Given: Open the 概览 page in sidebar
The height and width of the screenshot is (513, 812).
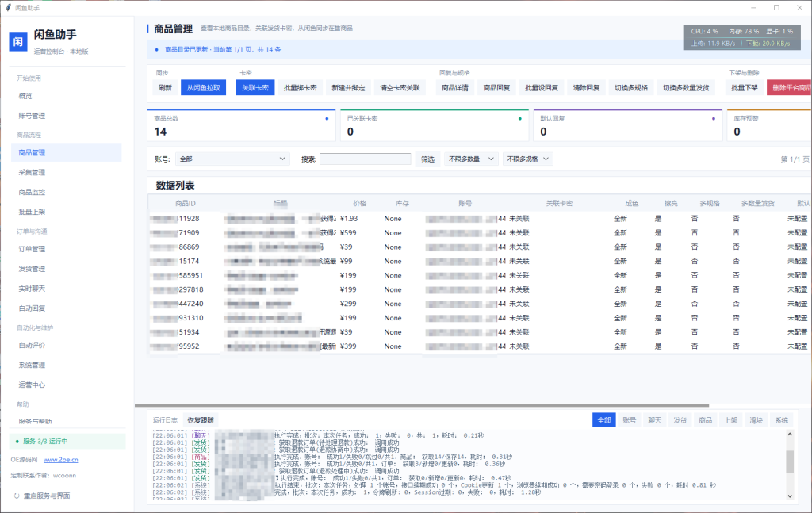Looking at the screenshot, I should pos(67,96).
